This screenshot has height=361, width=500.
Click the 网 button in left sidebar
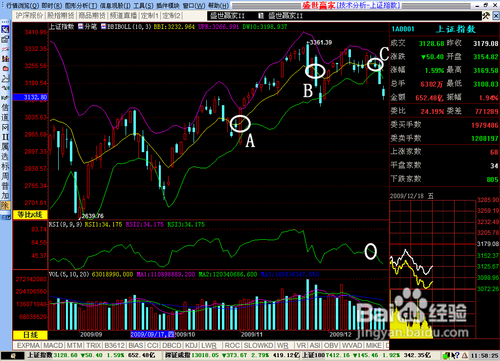5,127
